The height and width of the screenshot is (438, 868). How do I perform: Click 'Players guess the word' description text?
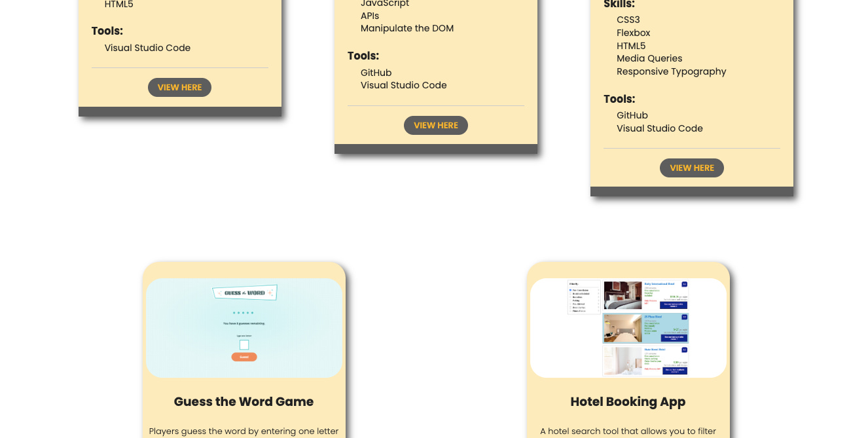click(x=244, y=431)
